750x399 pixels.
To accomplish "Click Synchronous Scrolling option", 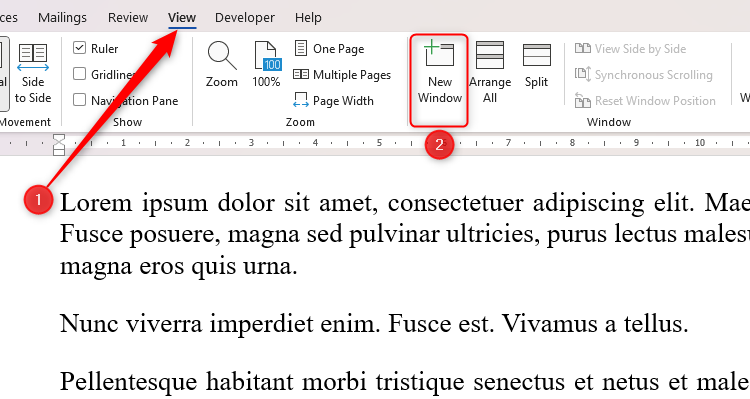I will tap(643, 75).
